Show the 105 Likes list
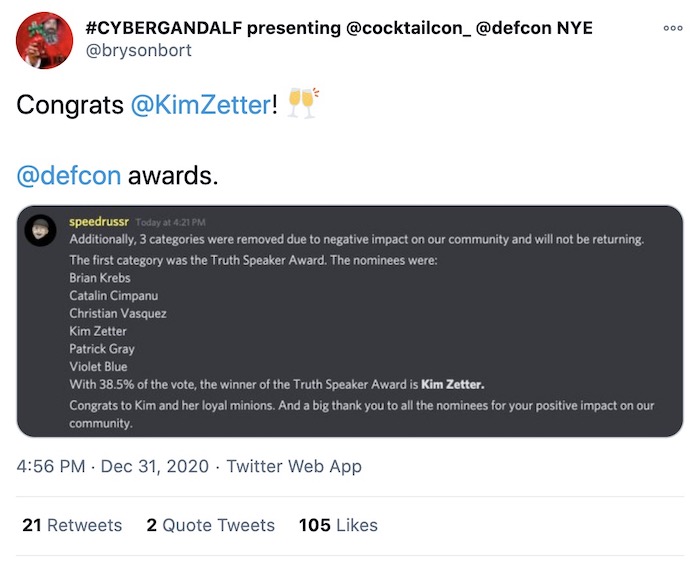Screen dimensions: 700x564 (339, 525)
